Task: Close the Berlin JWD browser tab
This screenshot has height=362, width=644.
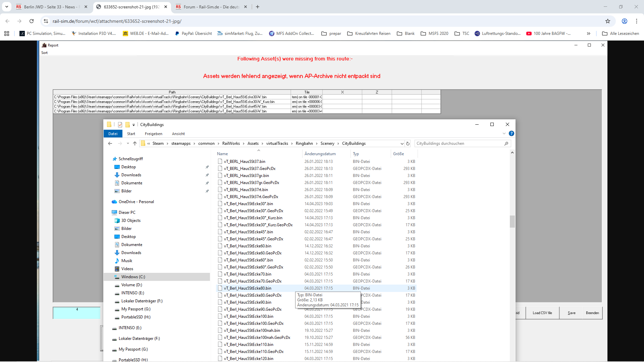Action: (86, 7)
